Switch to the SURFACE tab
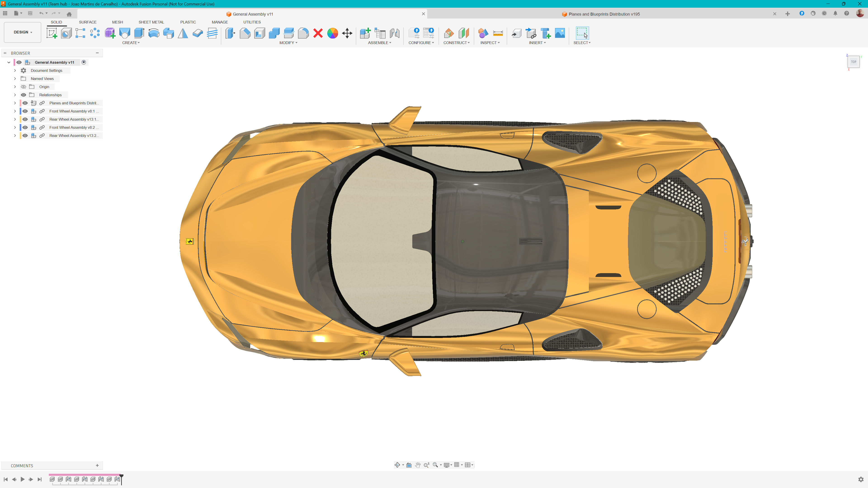 coord(88,22)
